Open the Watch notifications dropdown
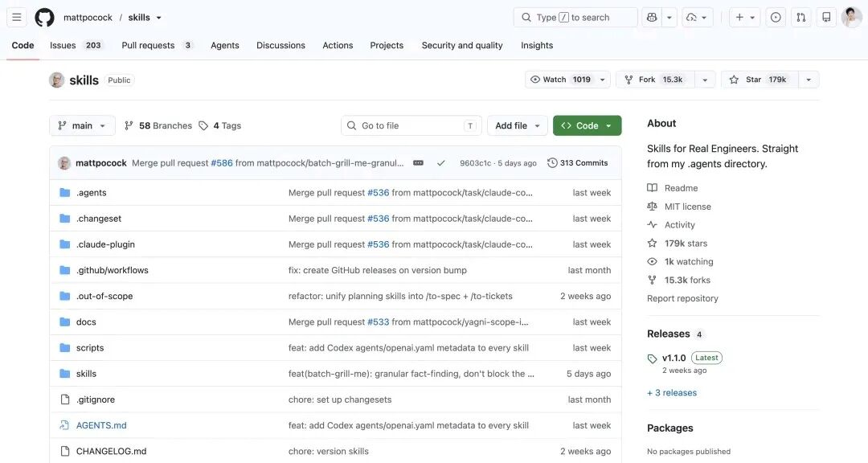Viewport: 868px width, 463px height. tap(567, 80)
